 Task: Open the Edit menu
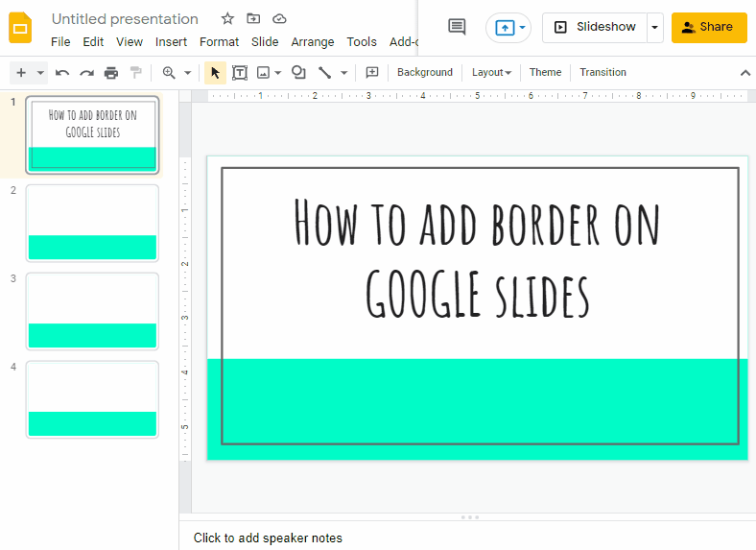93,42
